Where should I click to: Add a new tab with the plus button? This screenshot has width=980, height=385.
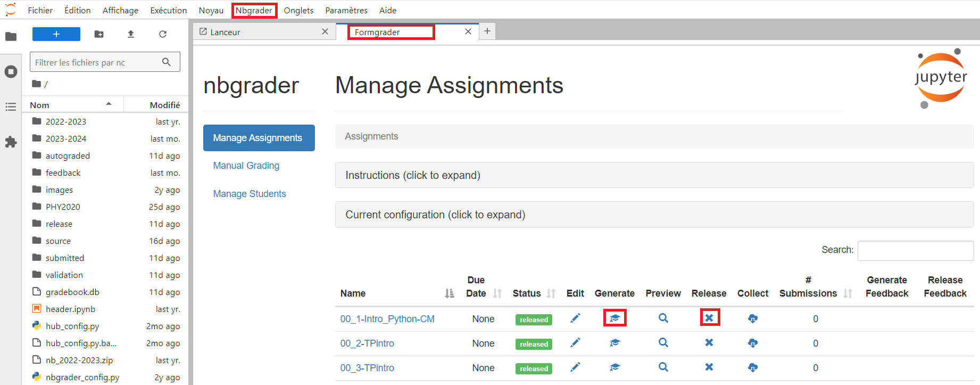tap(487, 31)
